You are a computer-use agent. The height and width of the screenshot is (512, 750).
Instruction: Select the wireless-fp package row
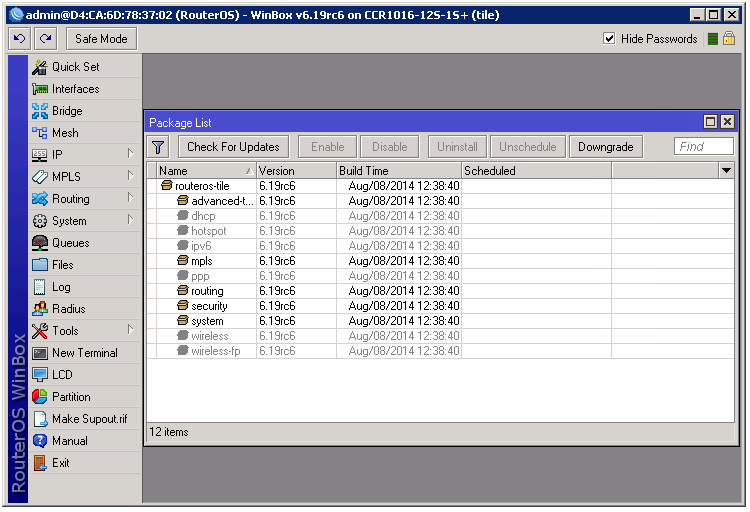441,351
